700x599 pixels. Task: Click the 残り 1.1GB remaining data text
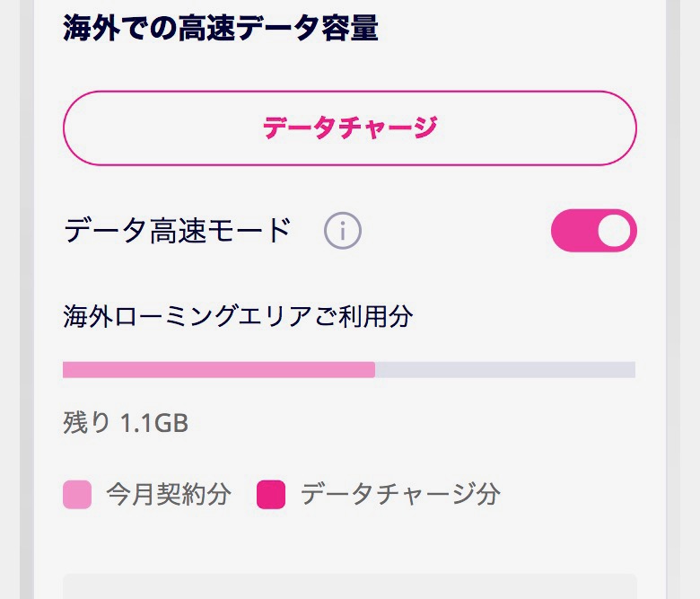126,423
